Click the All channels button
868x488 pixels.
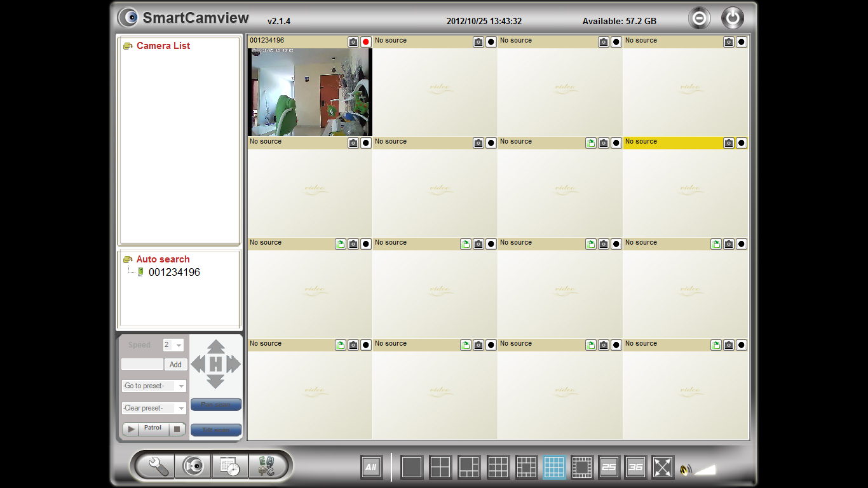pos(371,468)
